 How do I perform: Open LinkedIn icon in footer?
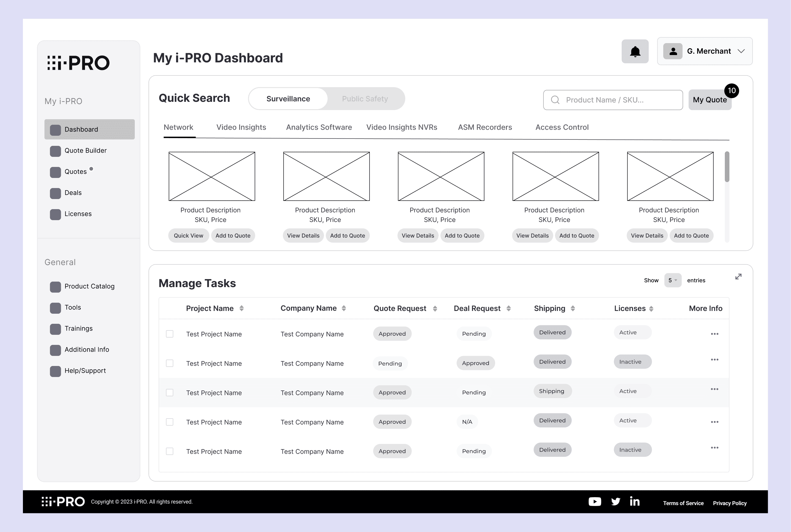click(x=635, y=501)
